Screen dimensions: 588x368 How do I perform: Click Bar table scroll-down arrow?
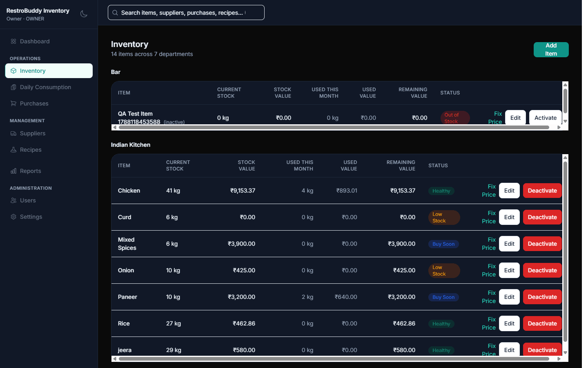click(x=565, y=121)
